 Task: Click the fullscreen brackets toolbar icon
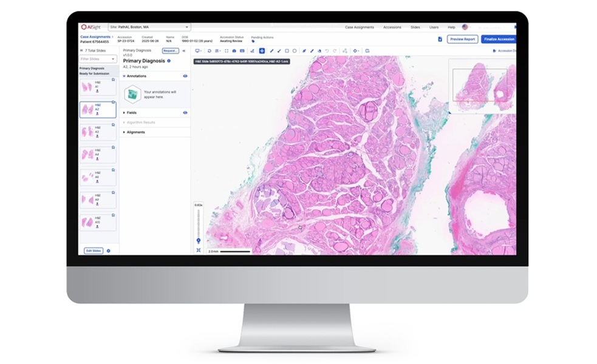tap(227, 50)
